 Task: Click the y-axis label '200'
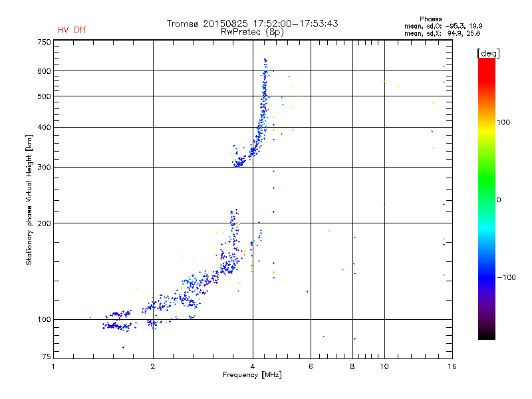44,223
